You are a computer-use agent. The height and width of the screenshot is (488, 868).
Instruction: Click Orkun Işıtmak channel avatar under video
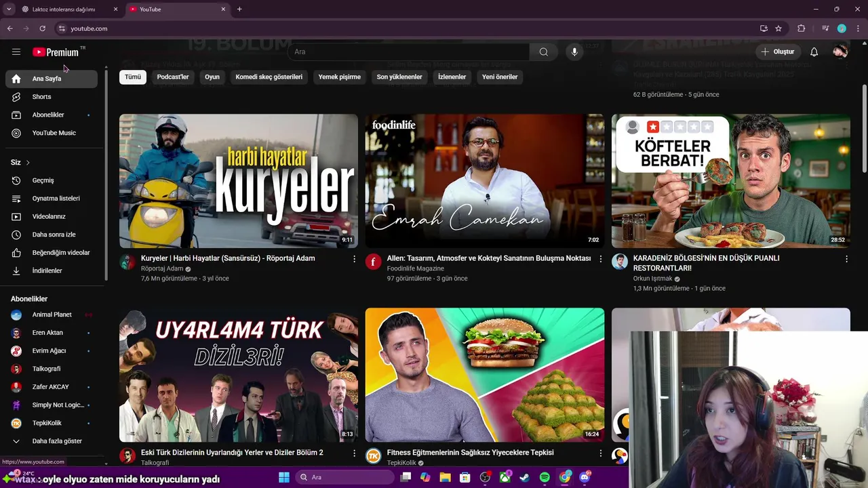pos(620,262)
